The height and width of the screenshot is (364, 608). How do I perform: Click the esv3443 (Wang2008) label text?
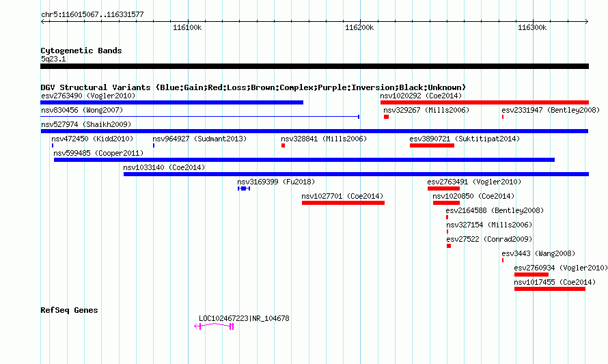pyautogui.click(x=538, y=253)
